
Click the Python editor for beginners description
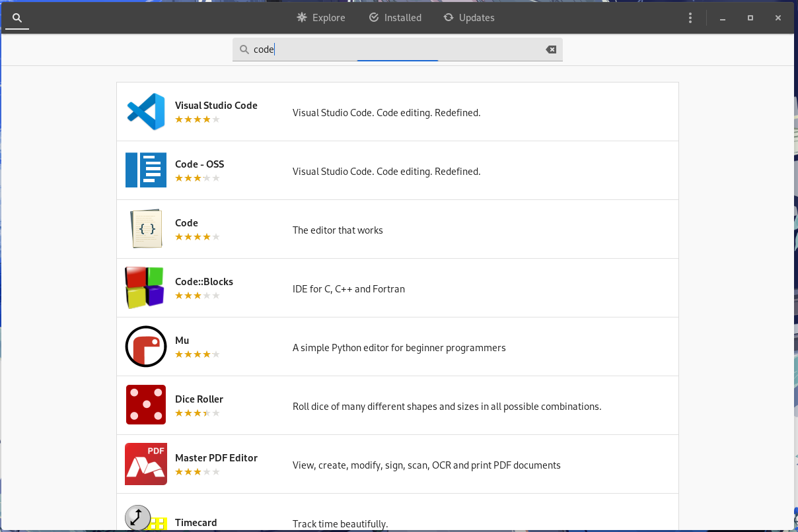(399, 348)
